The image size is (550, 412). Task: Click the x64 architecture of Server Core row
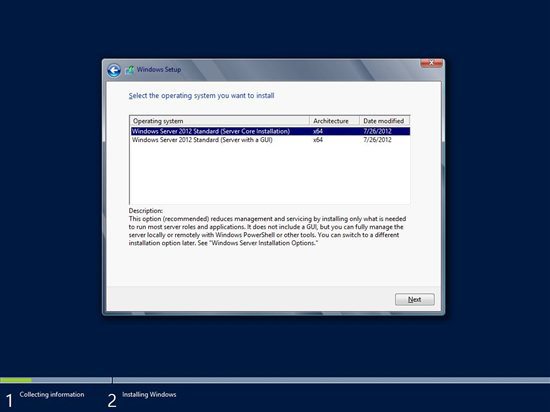pyautogui.click(x=318, y=131)
